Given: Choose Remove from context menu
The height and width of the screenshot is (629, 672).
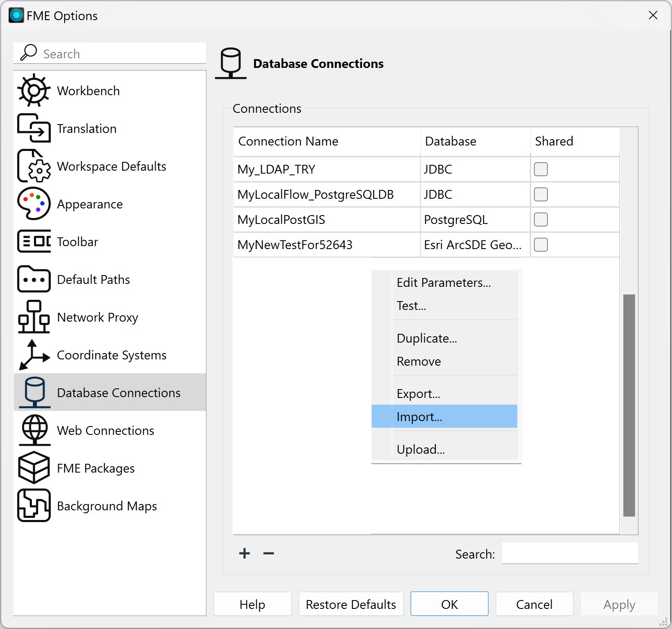Looking at the screenshot, I should (444, 361).
